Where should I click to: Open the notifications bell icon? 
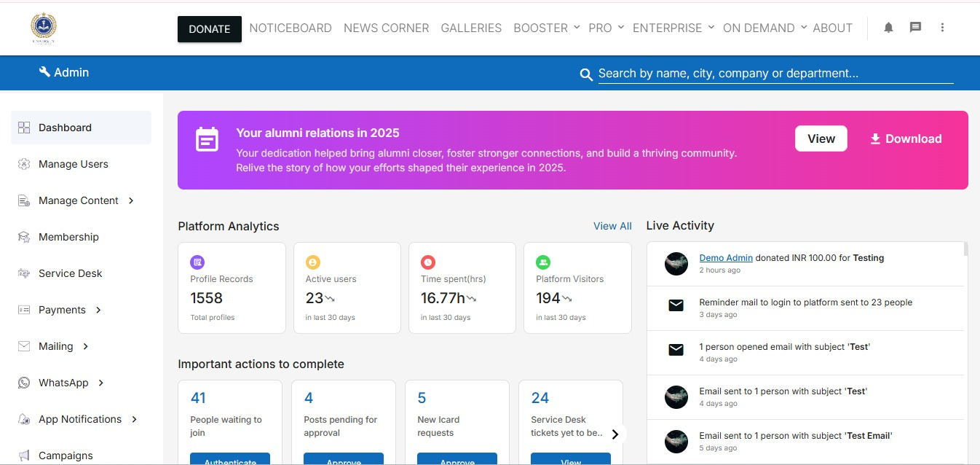point(888,27)
